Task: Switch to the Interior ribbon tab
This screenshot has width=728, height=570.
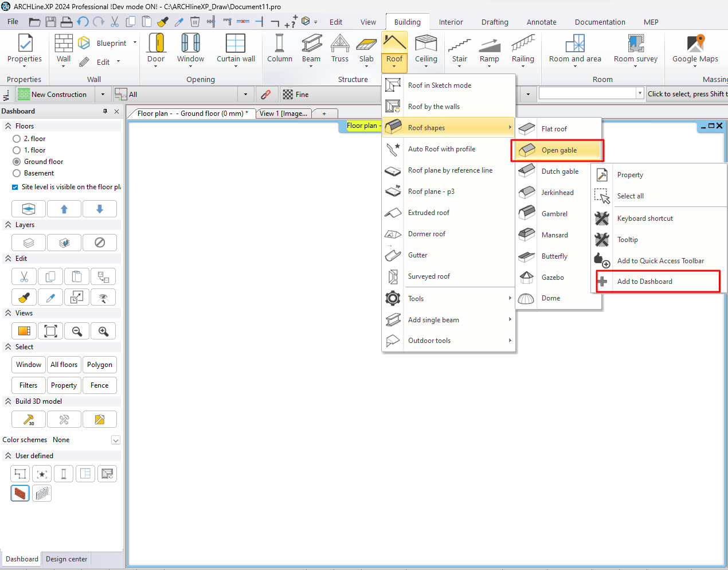Action: click(451, 22)
